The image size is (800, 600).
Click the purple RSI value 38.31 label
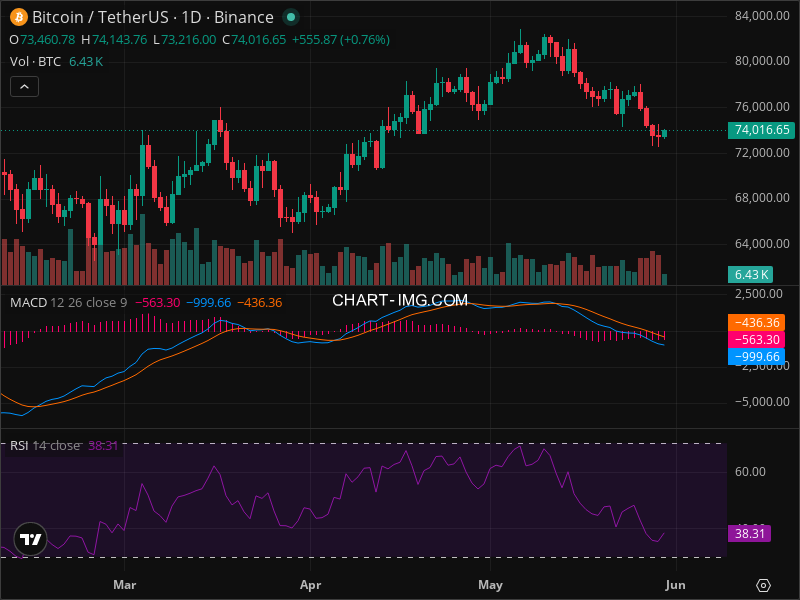click(749, 534)
